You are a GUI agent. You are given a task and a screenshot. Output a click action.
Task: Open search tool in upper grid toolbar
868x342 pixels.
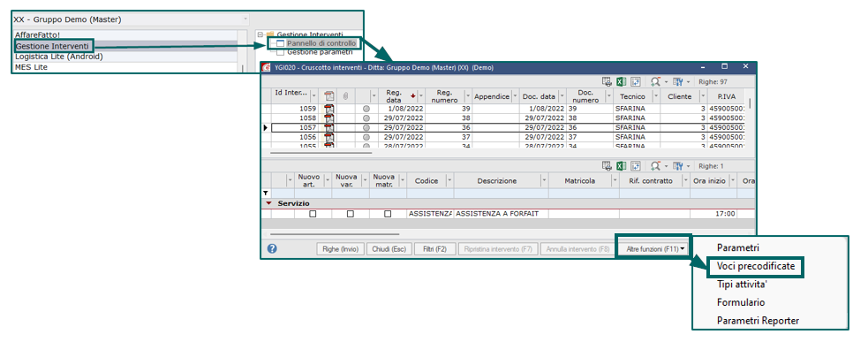click(x=655, y=81)
